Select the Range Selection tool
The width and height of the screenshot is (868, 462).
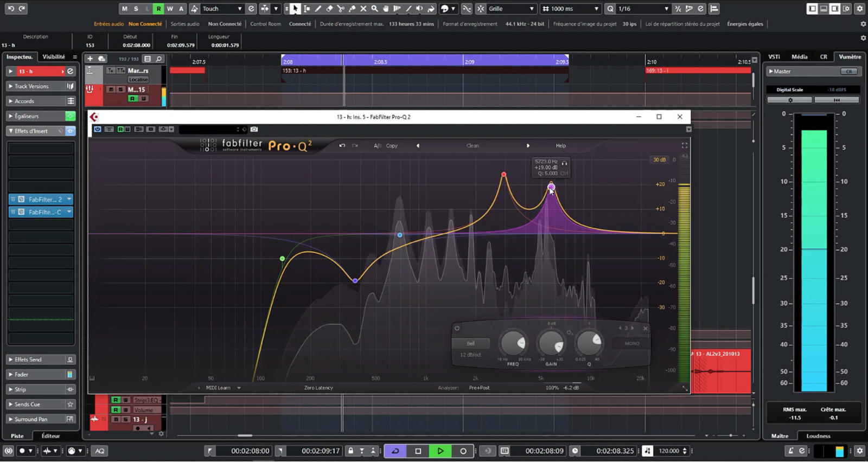point(307,9)
